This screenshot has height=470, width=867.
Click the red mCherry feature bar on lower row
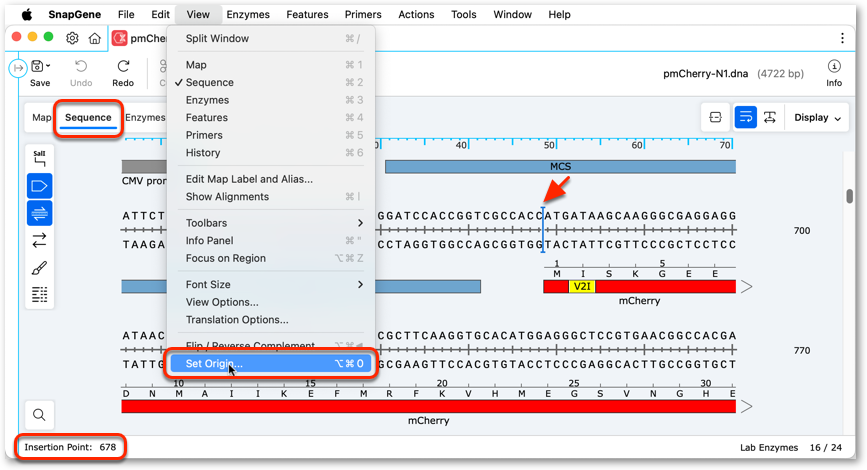(429, 406)
